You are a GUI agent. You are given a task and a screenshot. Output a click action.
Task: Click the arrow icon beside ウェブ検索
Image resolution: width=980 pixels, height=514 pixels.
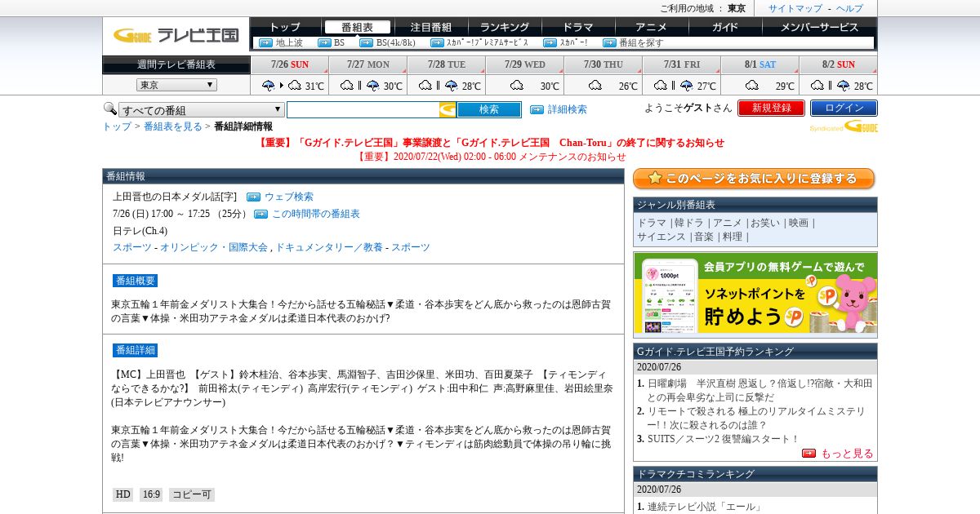point(253,197)
